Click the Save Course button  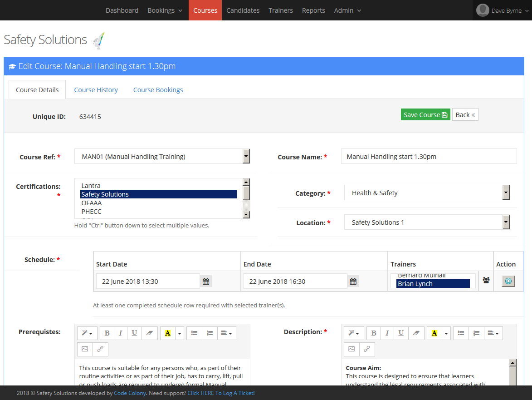(x=425, y=115)
